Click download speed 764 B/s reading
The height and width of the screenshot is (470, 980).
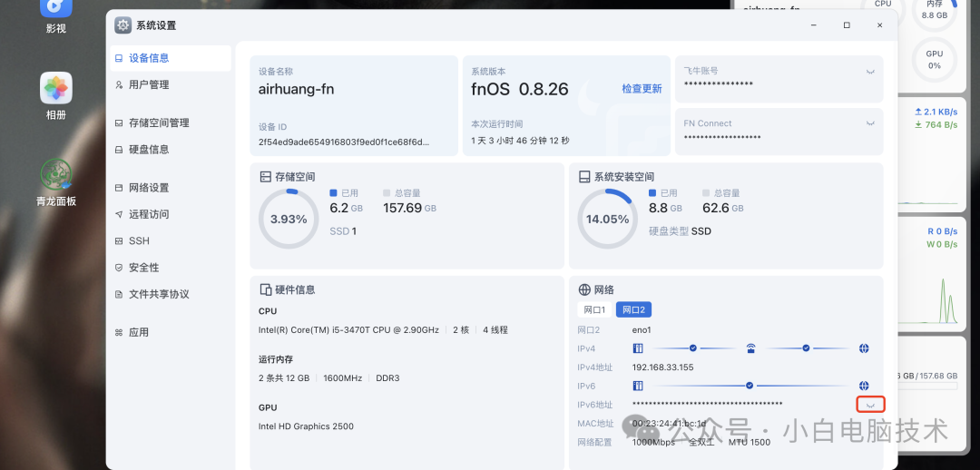936,125
